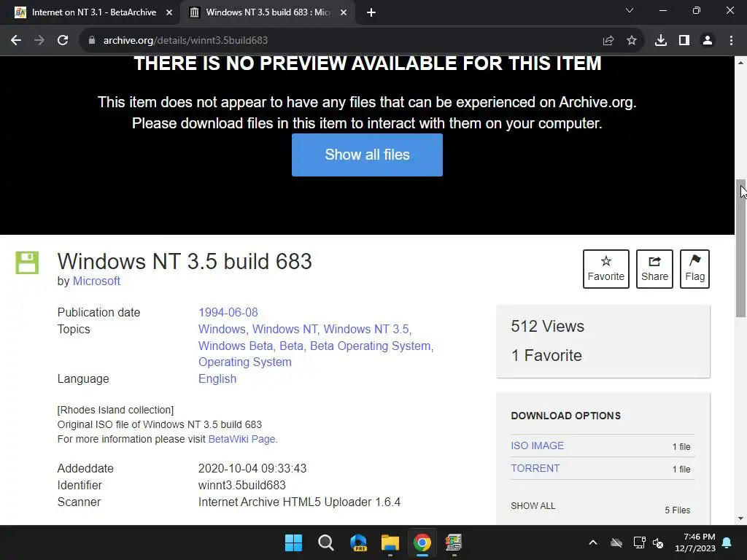
Task: Open the Chrome profile icon
Action: click(x=708, y=41)
